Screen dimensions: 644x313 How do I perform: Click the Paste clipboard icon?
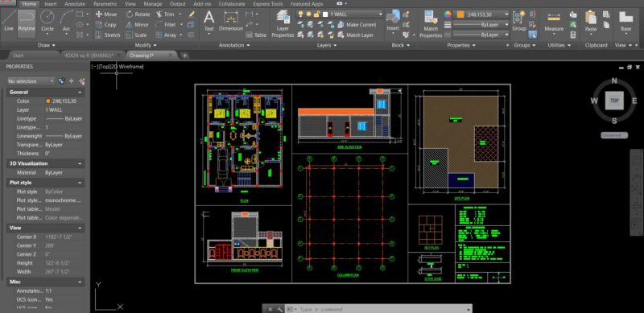tap(591, 22)
